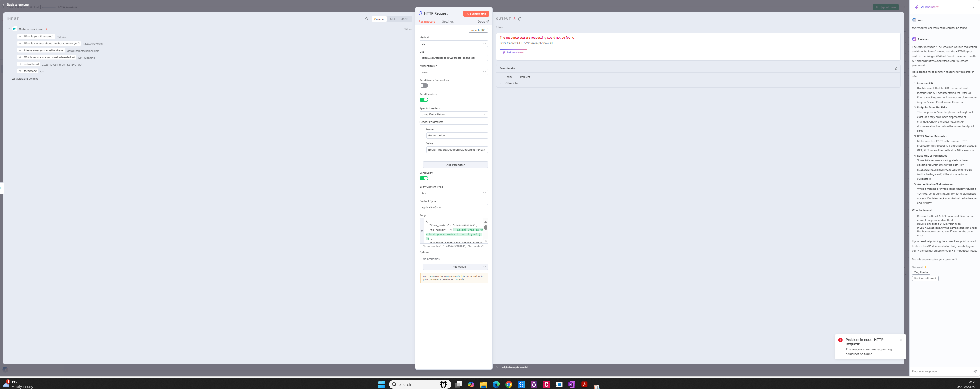Click the output info circle icon

pyautogui.click(x=520, y=19)
